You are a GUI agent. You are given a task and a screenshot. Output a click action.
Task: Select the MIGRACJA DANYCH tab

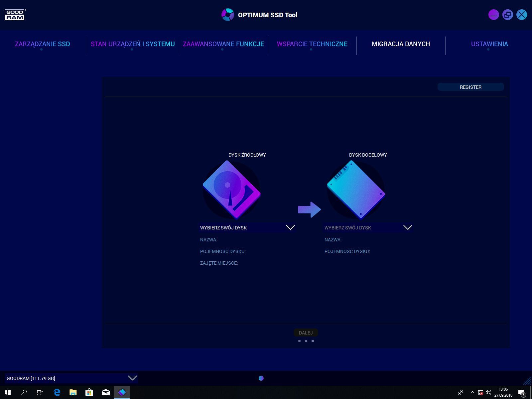(401, 44)
